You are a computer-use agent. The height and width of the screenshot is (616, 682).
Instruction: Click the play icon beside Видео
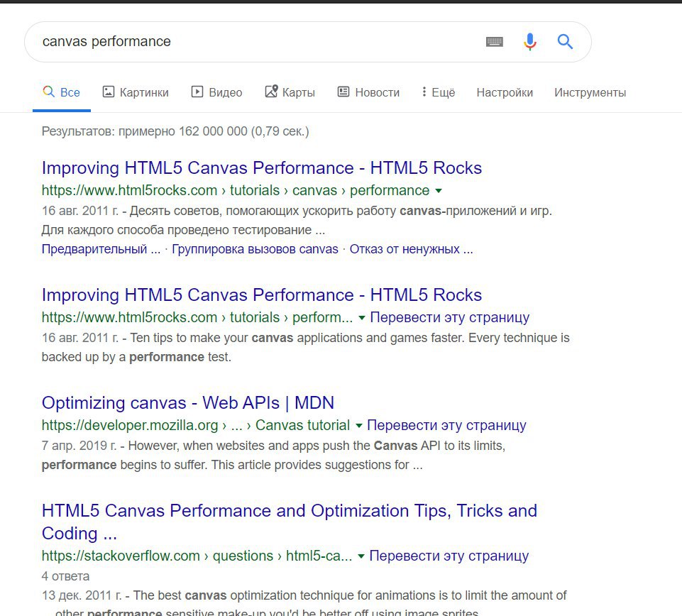[197, 92]
